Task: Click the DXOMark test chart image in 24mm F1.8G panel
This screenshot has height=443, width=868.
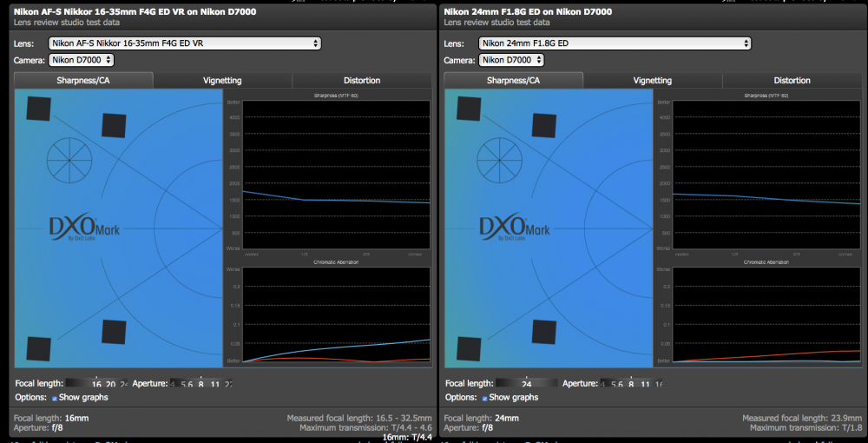Action: [549, 228]
